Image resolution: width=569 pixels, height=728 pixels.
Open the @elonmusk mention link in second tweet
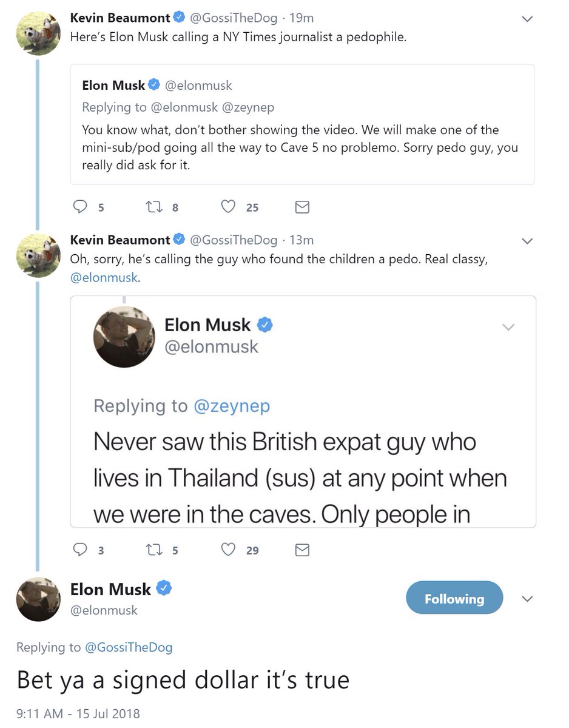(104, 278)
